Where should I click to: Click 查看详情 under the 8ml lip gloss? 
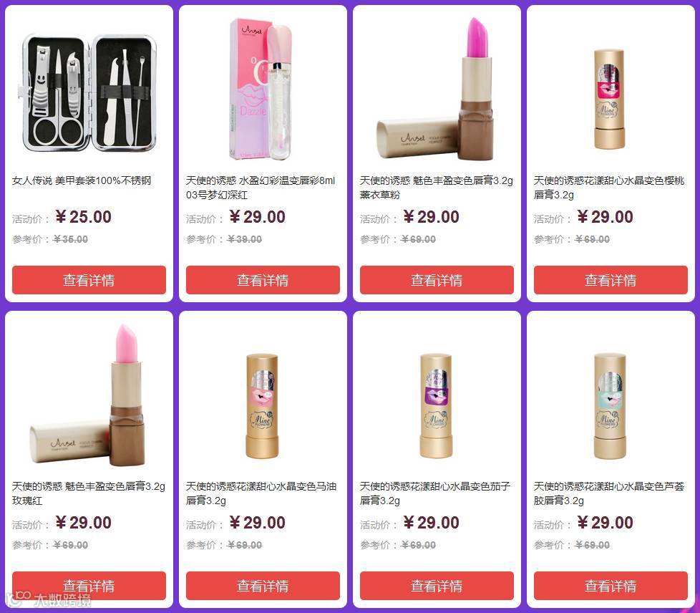263,280
